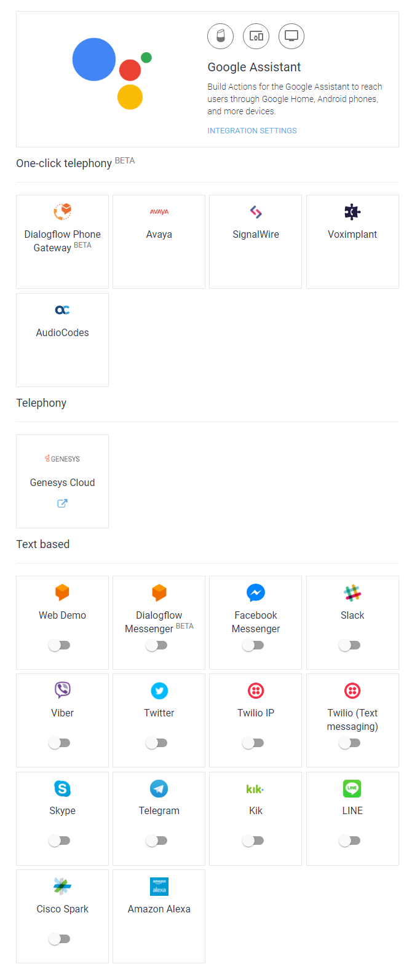Open the Kik integration card
This screenshot has width=420, height=980.
(256, 810)
